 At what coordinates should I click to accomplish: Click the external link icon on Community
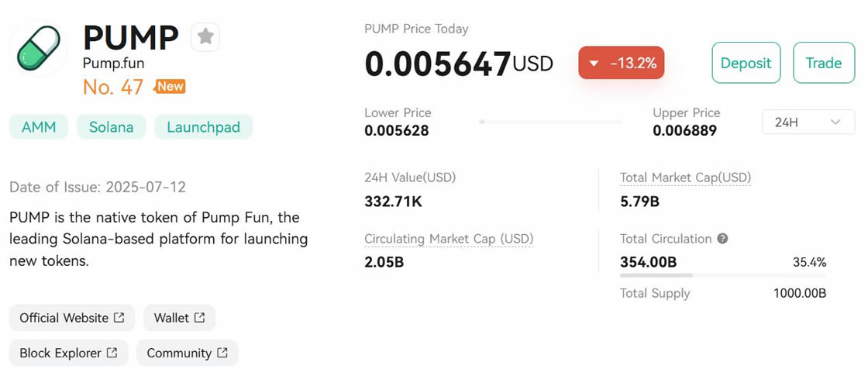coord(222,353)
